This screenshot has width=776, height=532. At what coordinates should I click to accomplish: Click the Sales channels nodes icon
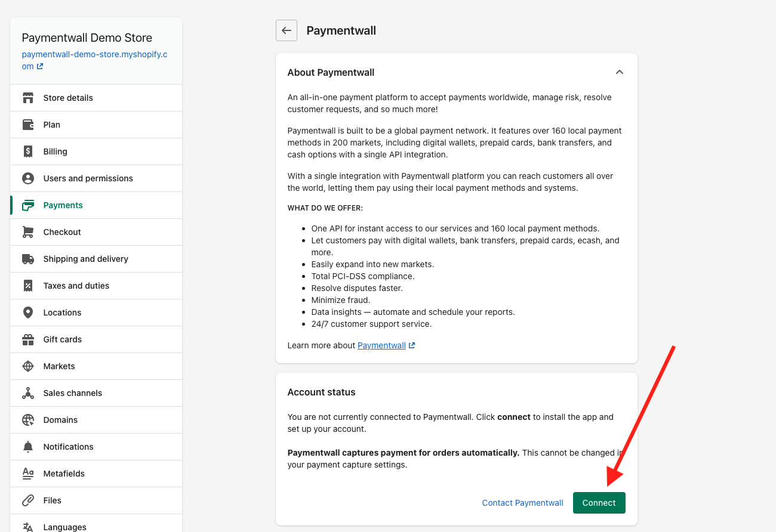point(28,393)
